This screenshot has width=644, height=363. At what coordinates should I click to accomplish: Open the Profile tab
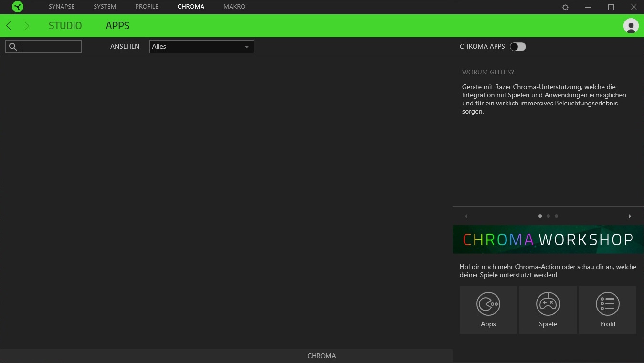[147, 7]
